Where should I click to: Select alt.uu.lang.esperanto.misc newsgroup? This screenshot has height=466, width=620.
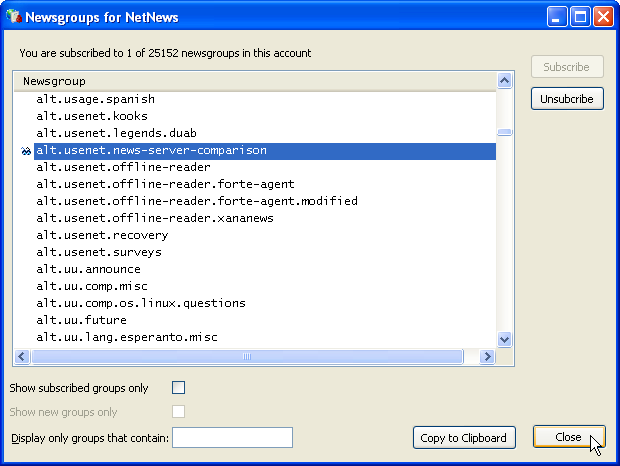[x=126, y=337]
